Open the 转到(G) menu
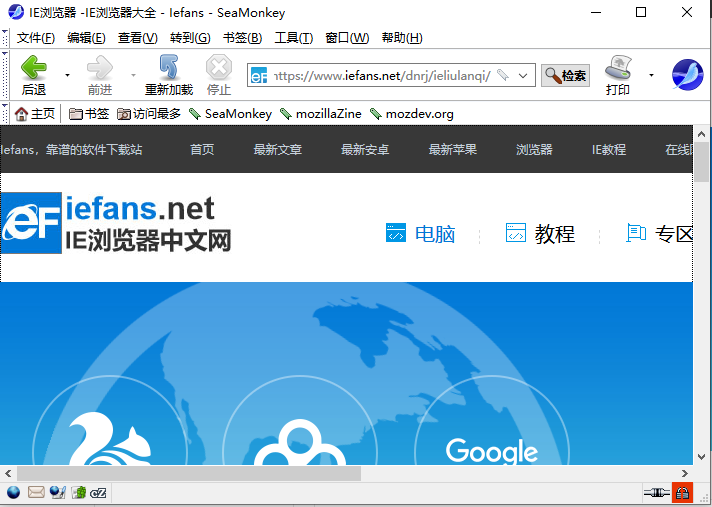The width and height of the screenshot is (712, 507). coord(190,38)
